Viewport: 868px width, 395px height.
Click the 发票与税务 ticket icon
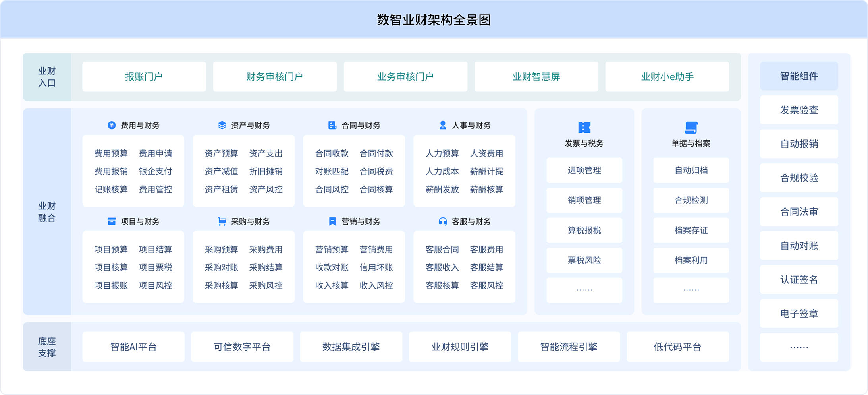point(584,128)
